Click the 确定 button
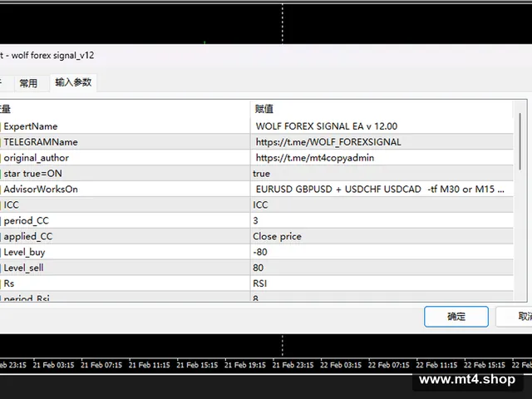 (x=456, y=317)
